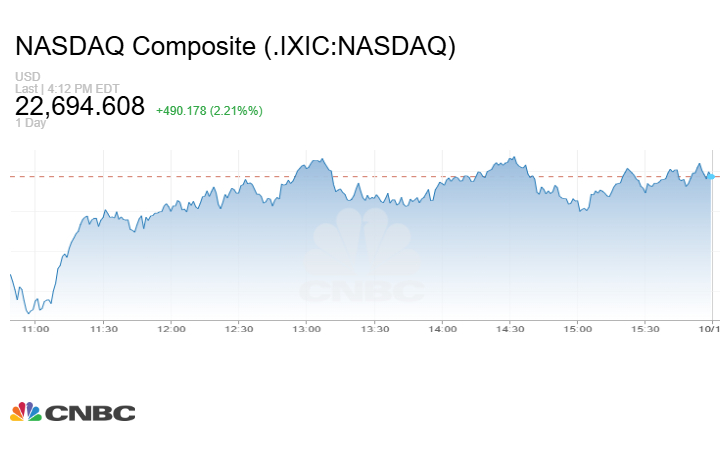The height and width of the screenshot is (450, 720).
Task: Click the CNBC watermark in the chart center
Action: coord(363,264)
